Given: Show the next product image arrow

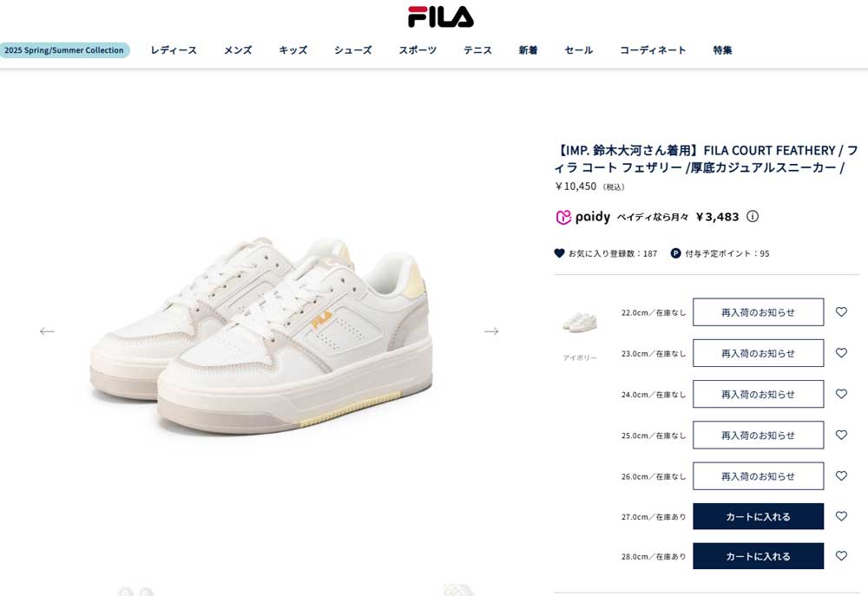Looking at the screenshot, I should pos(491,331).
